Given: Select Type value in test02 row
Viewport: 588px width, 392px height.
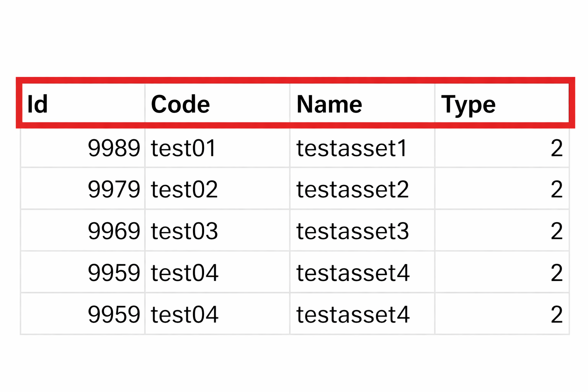Looking at the screenshot, I should [557, 189].
